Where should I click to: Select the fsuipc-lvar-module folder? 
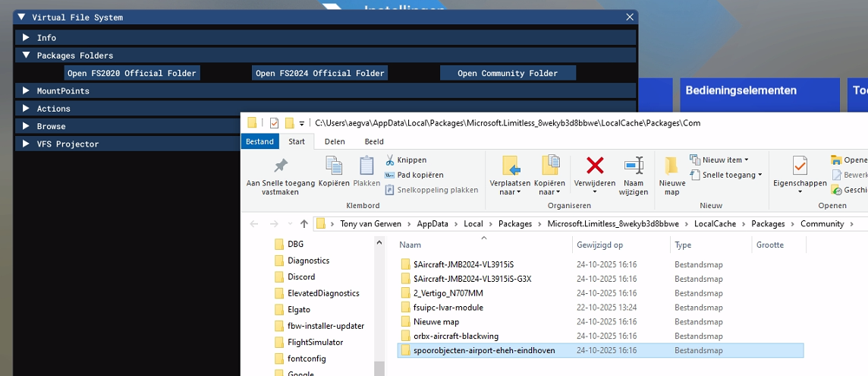448,308
